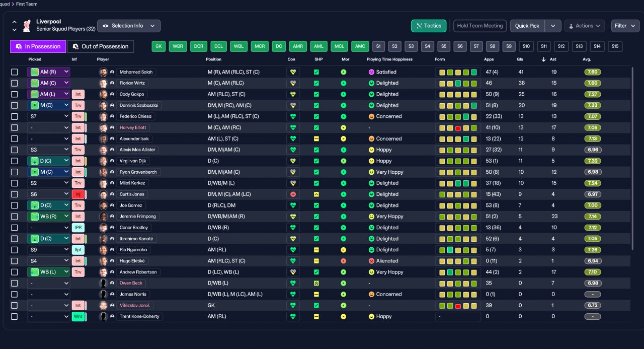Open the Selection Info dropdown
644x349 pixels.
pos(129,26)
